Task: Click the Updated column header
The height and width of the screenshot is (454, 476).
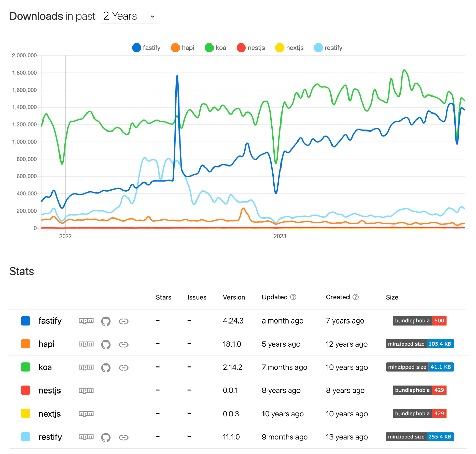Action: click(275, 297)
